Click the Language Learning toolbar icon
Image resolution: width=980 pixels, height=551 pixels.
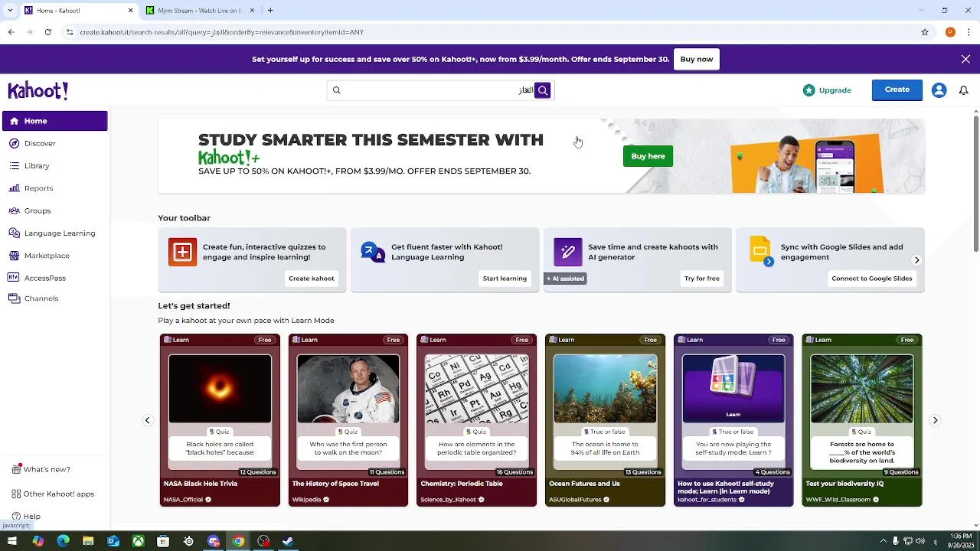click(x=373, y=252)
